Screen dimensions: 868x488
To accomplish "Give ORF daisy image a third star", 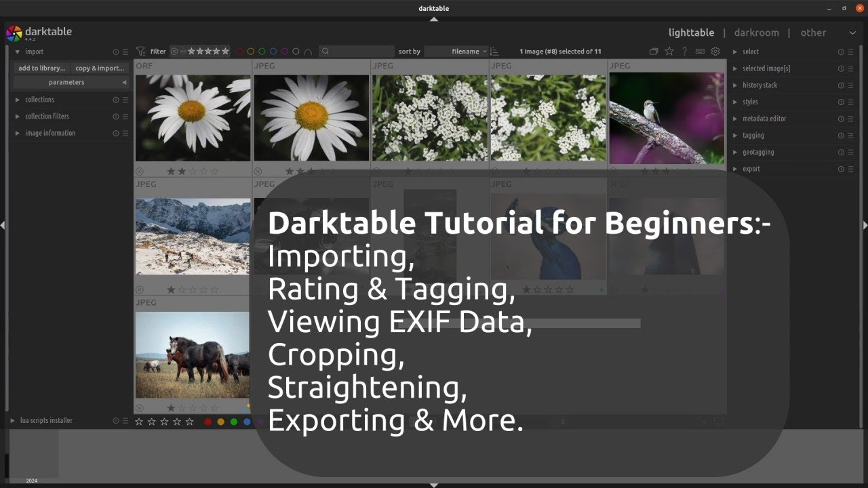I will 193,171.
